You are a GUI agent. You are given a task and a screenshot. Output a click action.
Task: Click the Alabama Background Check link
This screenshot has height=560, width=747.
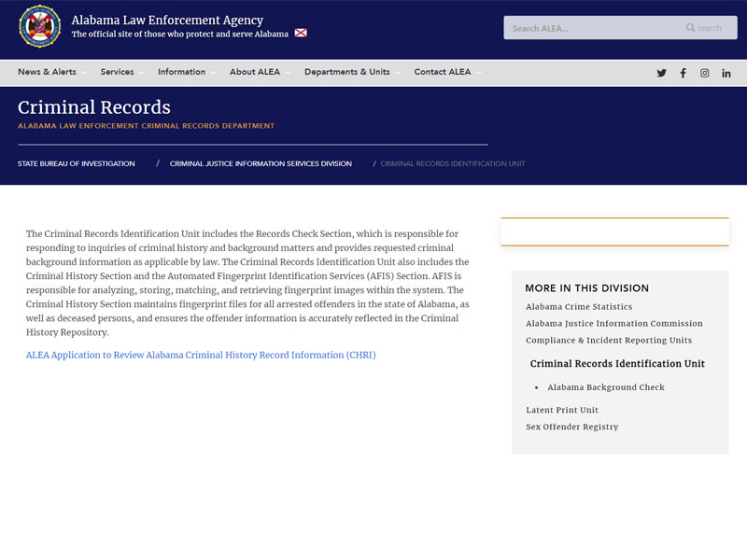point(605,386)
